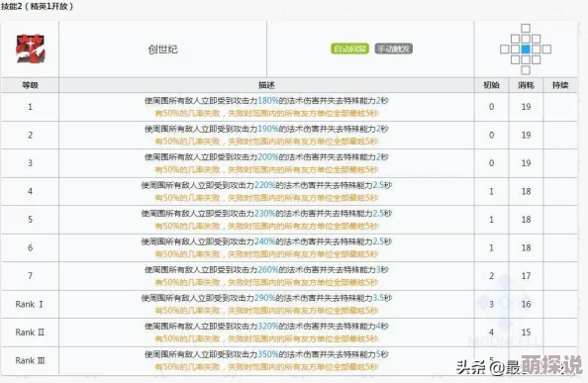Click level 1 cell
Viewport: 588px width, 383px height.
click(x=30, y=107)
